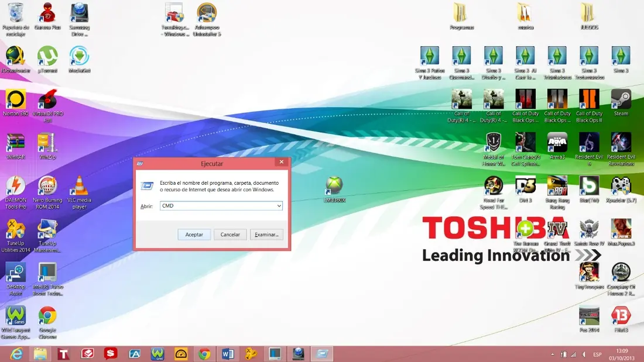This screenshot has height=362, width=644.
Task: Select the Max Payne 3 icon
Action: 621,233
